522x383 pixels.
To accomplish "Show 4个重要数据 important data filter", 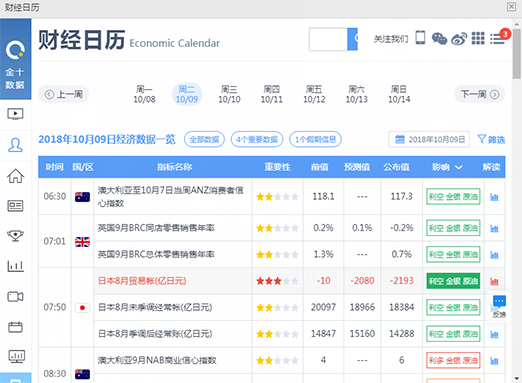I will click(x=257, y=139).
